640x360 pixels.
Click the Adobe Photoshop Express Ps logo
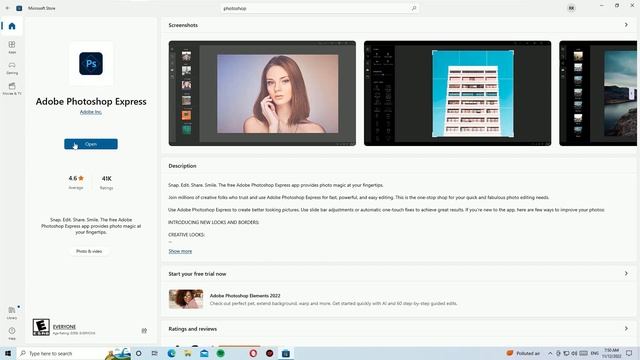91,64
